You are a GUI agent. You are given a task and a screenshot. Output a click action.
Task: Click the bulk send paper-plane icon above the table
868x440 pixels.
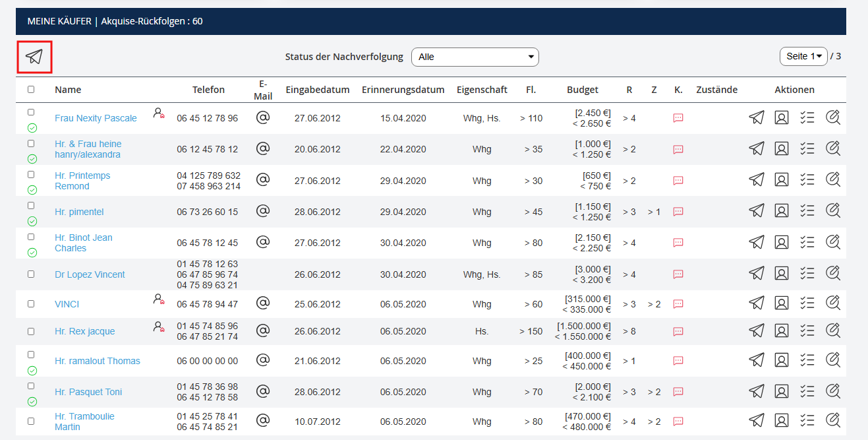click(x=34, y=57)
